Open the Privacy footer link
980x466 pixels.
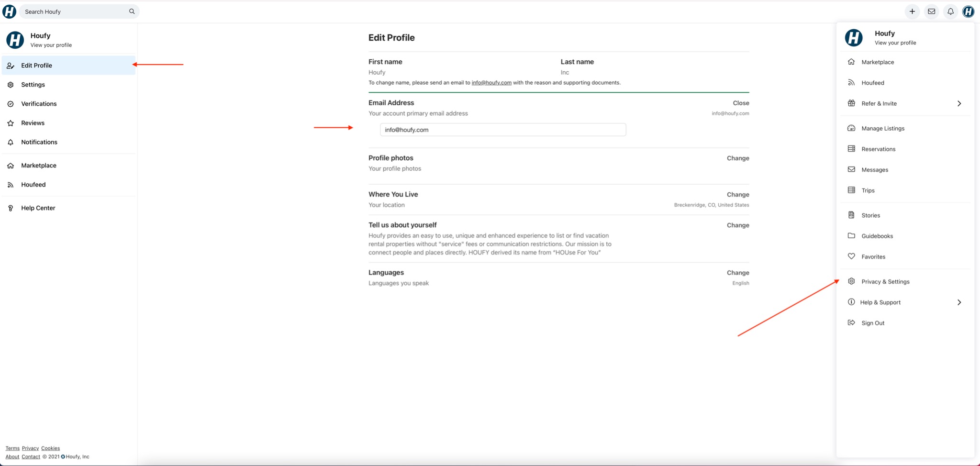click(x=30, y=448)
